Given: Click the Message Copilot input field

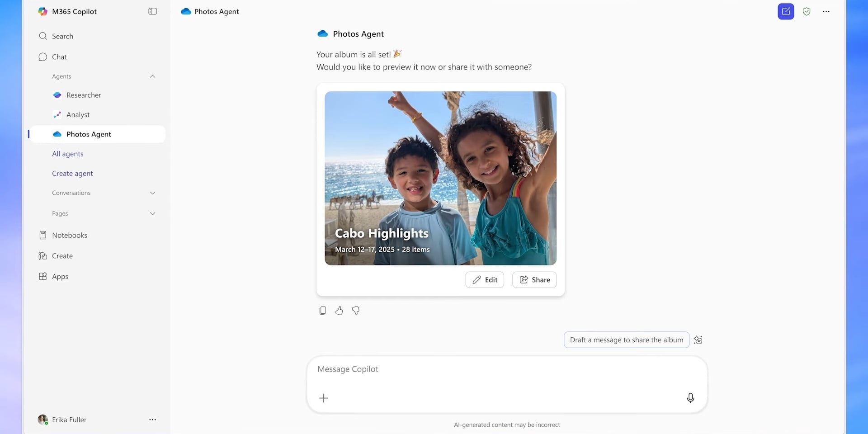Looking at the screenshot, I should click(506, 369).
